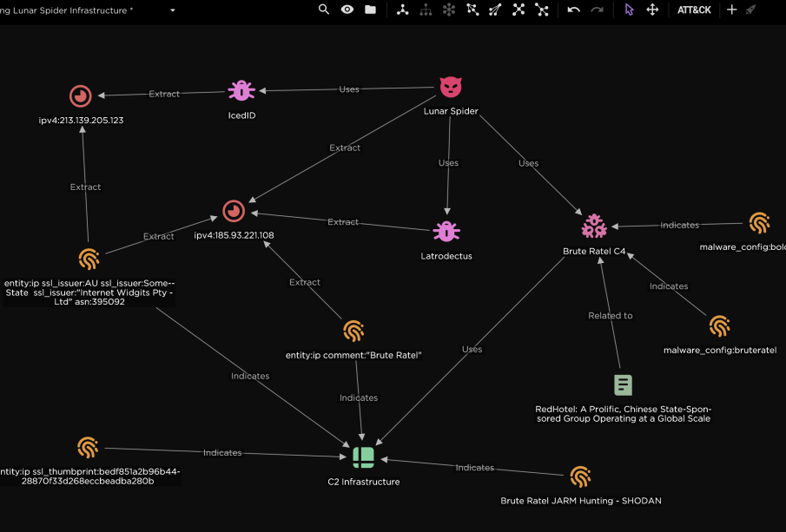Select the C2 Infrastructure node
Screen dimensions: 786x532
[x=363, y=457]
